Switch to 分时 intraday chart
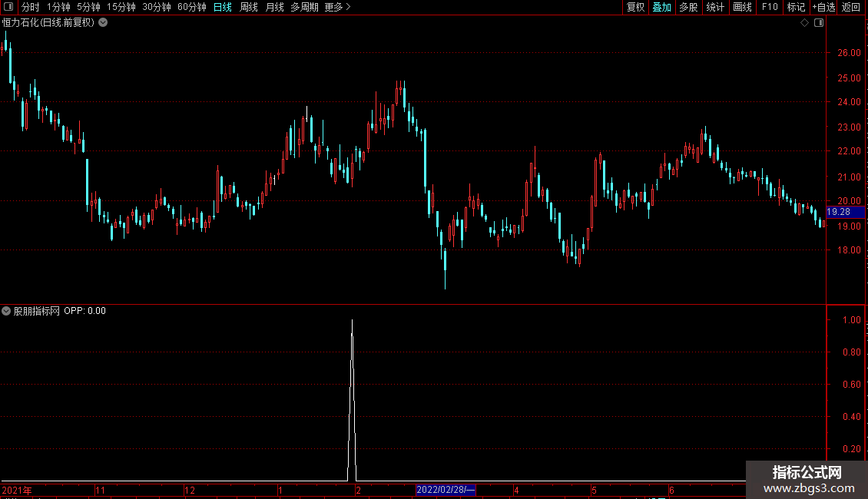 point(31,7)
